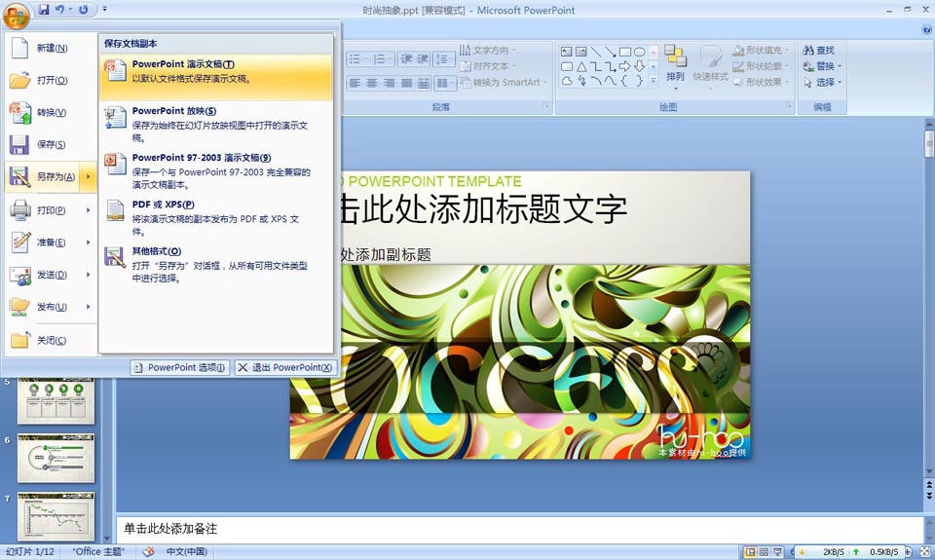Choose 打开(O) in the Office menu
Screen dimensions: 935x560
(51, 81)
